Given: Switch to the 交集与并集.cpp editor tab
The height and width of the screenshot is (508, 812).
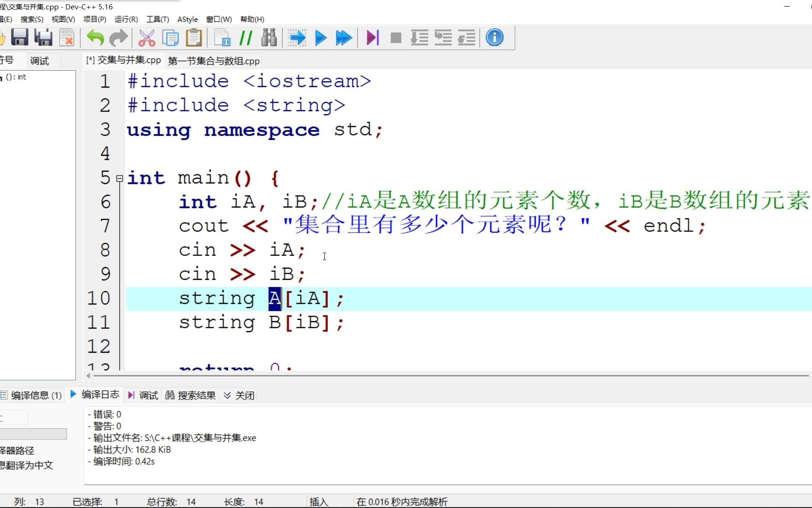Looking at the screenshot, I should (124, 60).
